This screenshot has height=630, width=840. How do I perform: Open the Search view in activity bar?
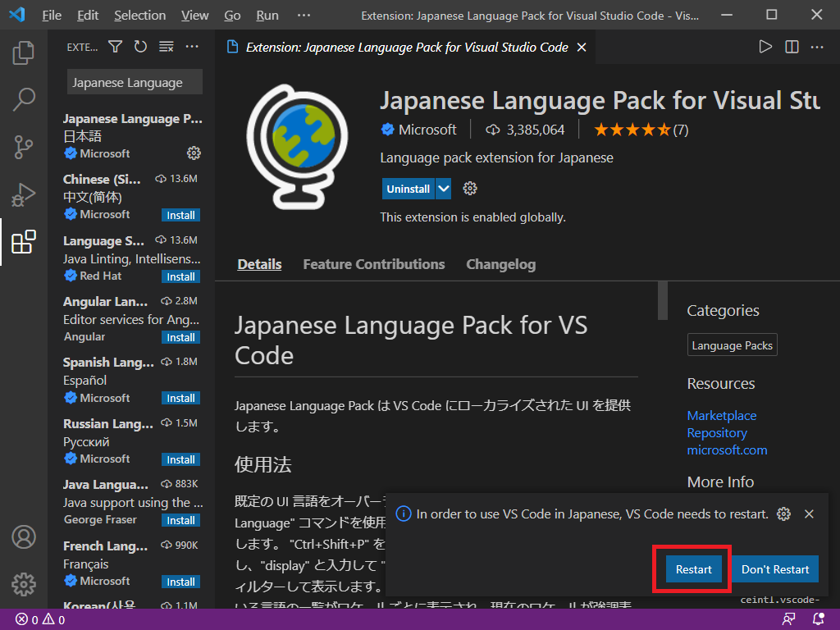coord(24,99)
